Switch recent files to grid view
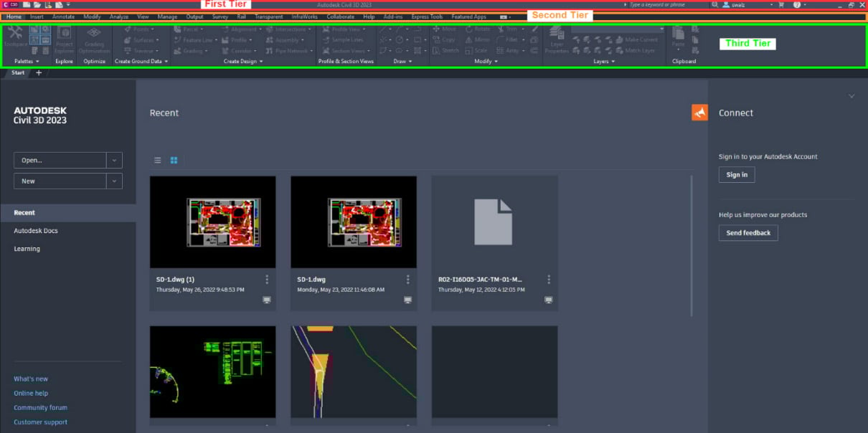The image size is (868, 433). (174, 160)
